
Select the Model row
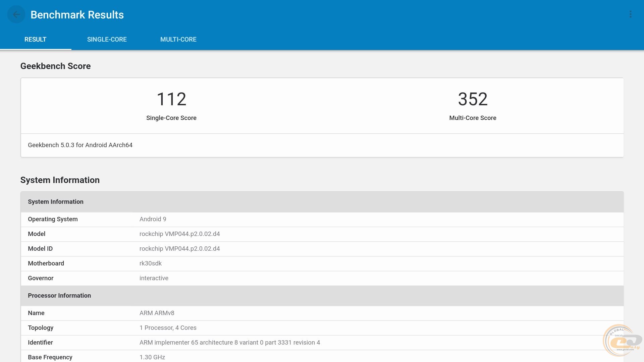tap(322, 234)
